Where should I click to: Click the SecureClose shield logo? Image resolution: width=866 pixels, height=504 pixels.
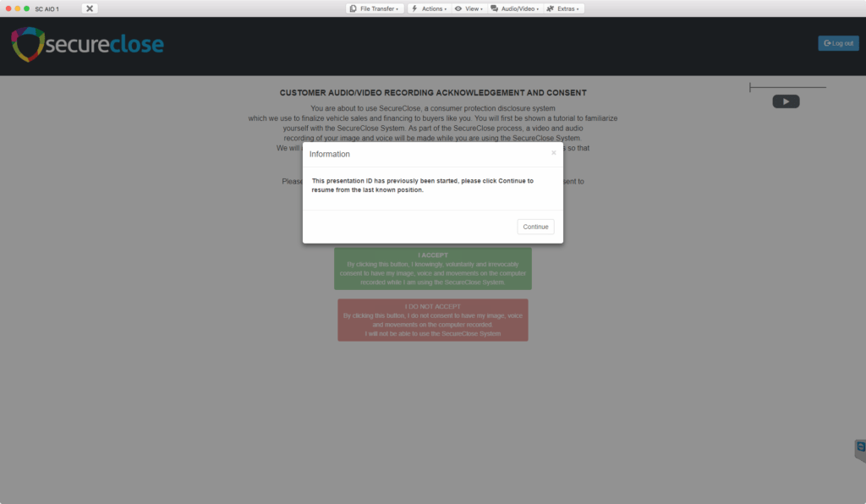pyautogui.click(x=28, y=44)
